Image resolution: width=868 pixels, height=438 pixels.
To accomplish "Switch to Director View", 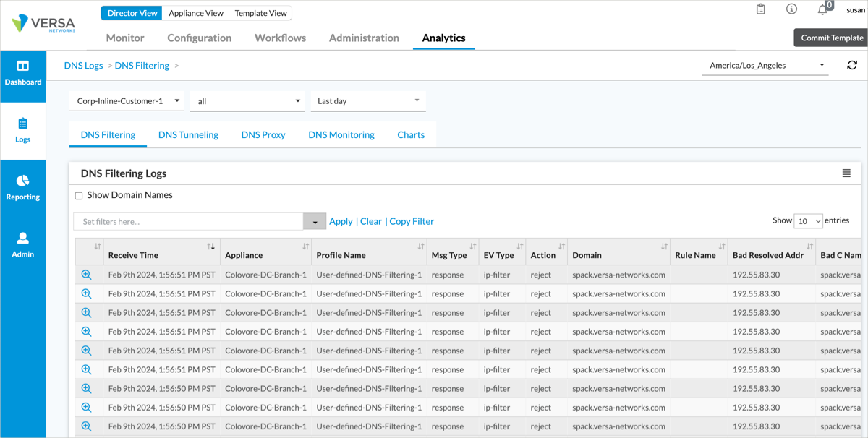I will pyautogui.click(x=132, y=13).
